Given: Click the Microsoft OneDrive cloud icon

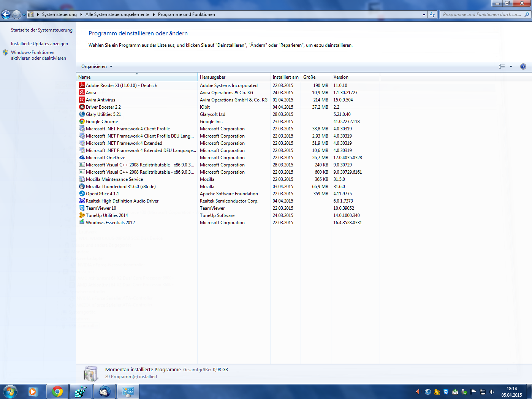Looking at the screenshot, I should [x=82, y=157].
